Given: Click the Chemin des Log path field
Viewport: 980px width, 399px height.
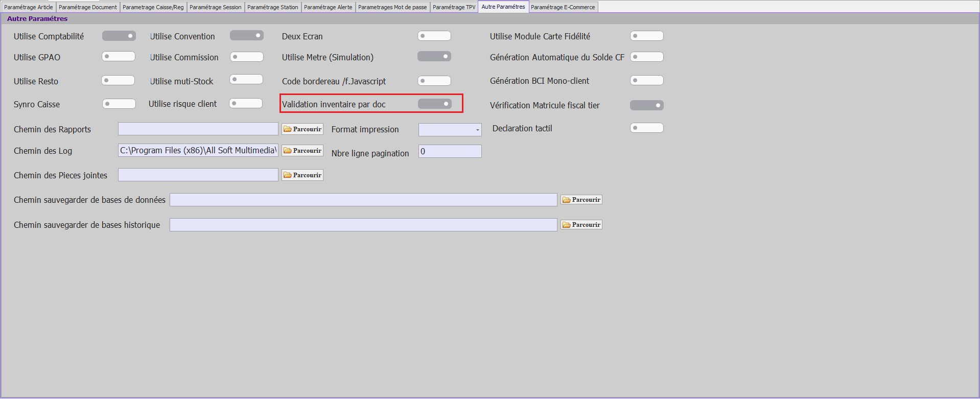Looking at the screenshot, I should [x=198, y=150].
